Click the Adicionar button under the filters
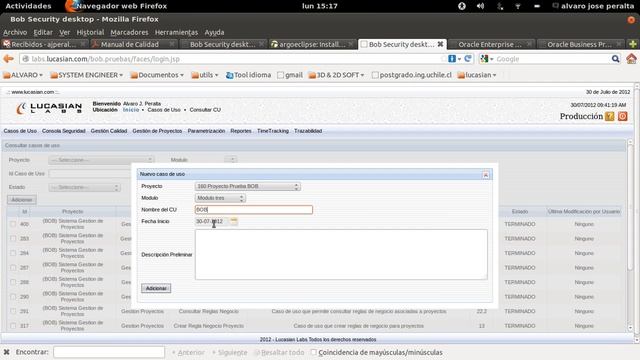Image resolution: width=640 pixels, height=360 pixels. tap(22, 200)
